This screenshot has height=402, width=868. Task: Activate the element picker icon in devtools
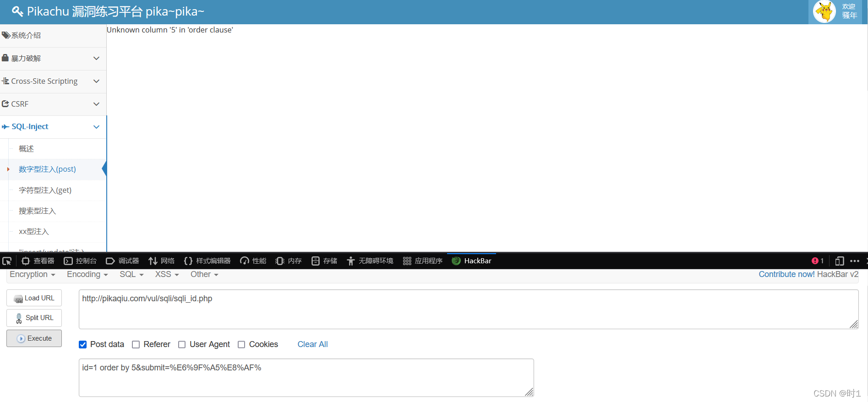click(7, 261)
